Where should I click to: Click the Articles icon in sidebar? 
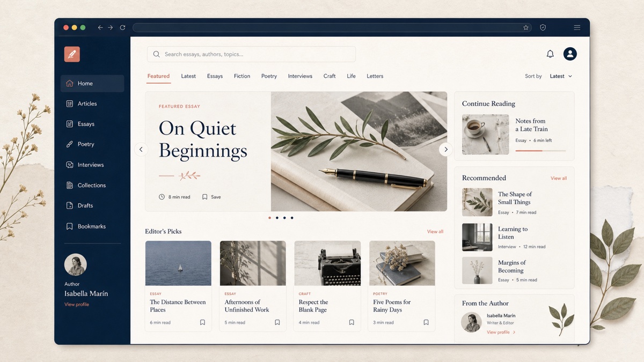69,104
